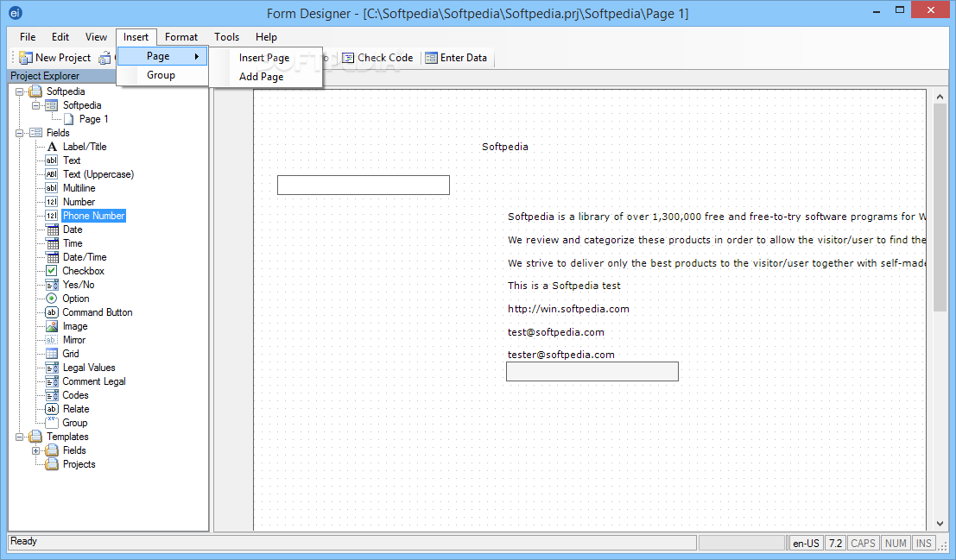The image size is (956, 560).
Task: Choose Group in Insert menu
Action: click(161, 75)
